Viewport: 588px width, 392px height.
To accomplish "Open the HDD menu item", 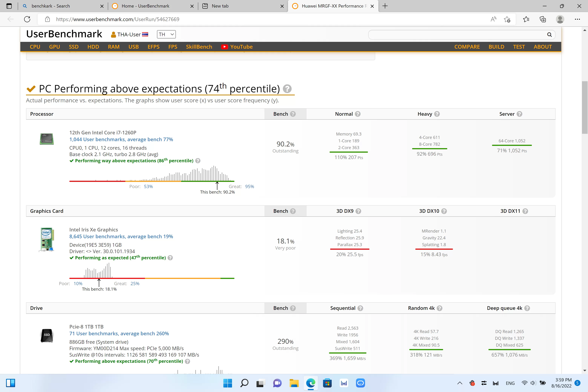I will tap(93, 47).
